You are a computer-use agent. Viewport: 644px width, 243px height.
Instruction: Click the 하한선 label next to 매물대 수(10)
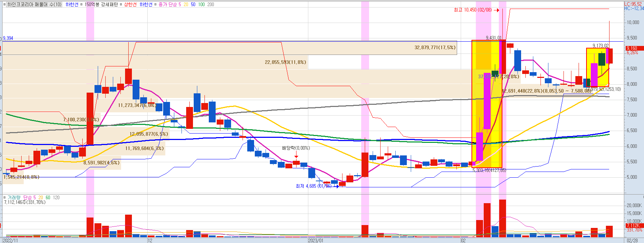72,5
